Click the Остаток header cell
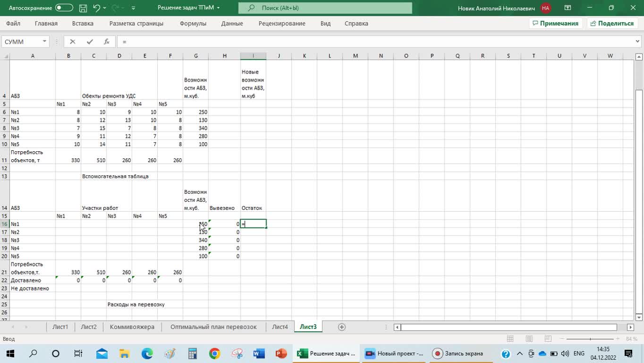This screenshot has height=363, width=644. point(253,208)
